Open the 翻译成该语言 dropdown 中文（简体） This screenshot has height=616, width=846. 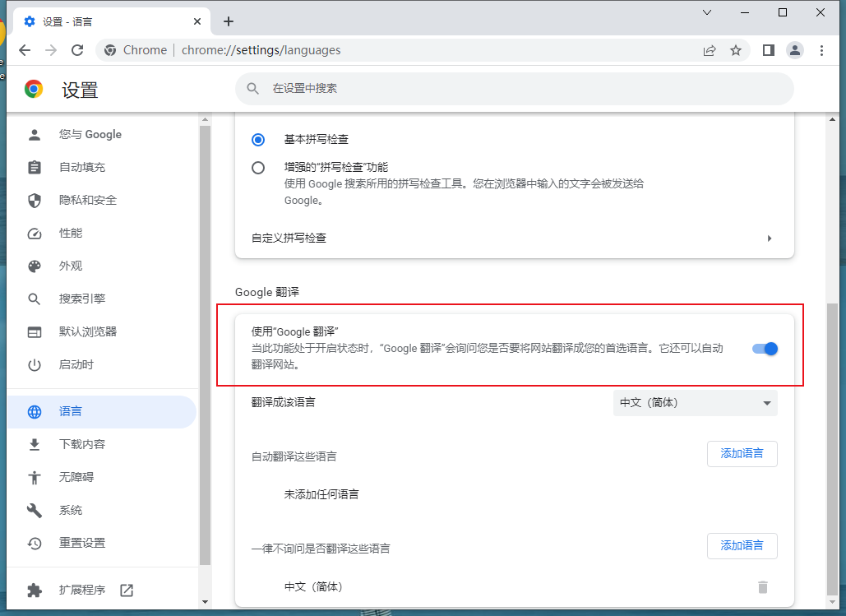695,403
